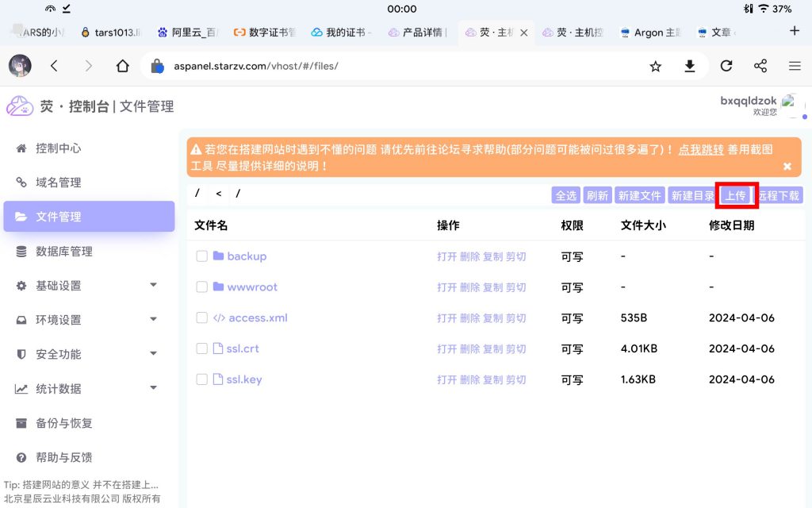Screen dimensions: 812x508
Task: Open the browser hamburger menu
Action: [x=795, y=66]
